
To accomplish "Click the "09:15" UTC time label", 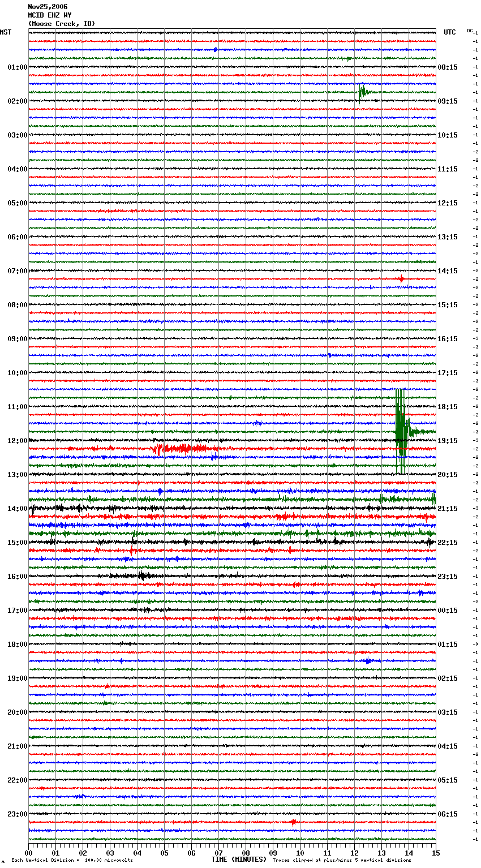I will click(x=448, y=101).
